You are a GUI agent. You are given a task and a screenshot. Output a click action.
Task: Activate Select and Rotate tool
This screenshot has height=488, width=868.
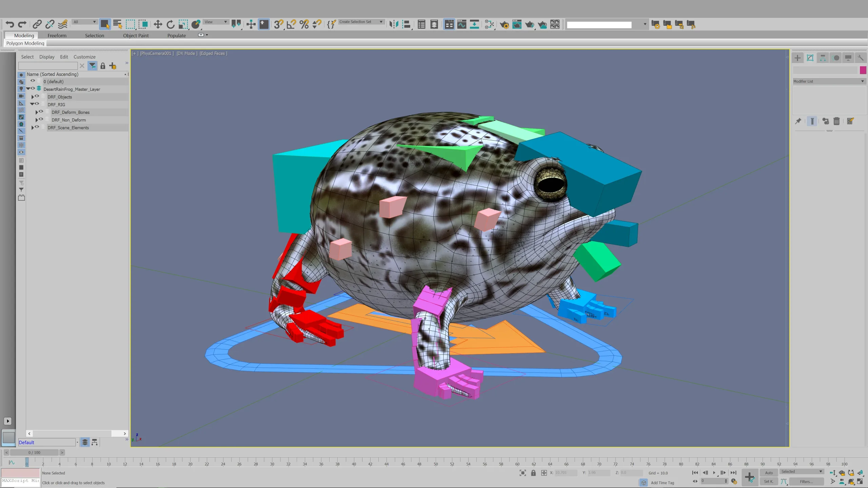[171, 24]
